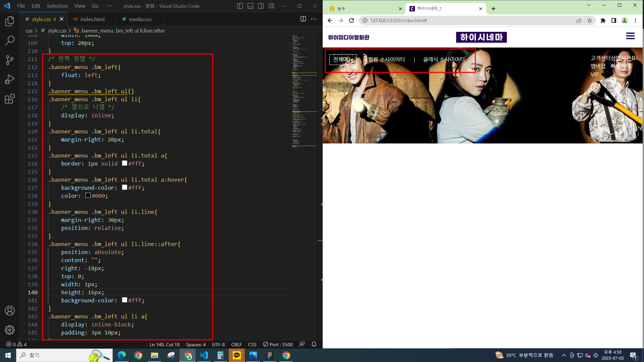The height and width of the screenshot is (362, 644).
Task: Toggle the bottom panel layout icon
Action: click(250, 6)
